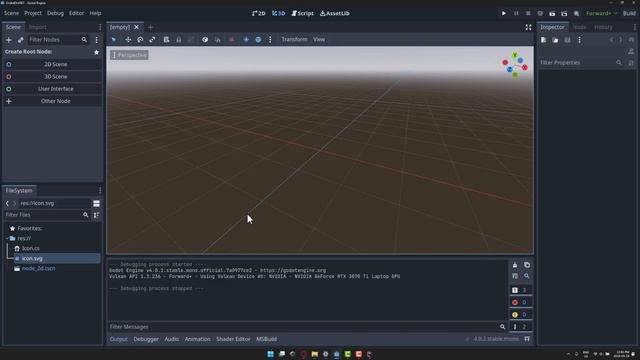
Task: Load an existing resource in Inspector
Action: 556,40
